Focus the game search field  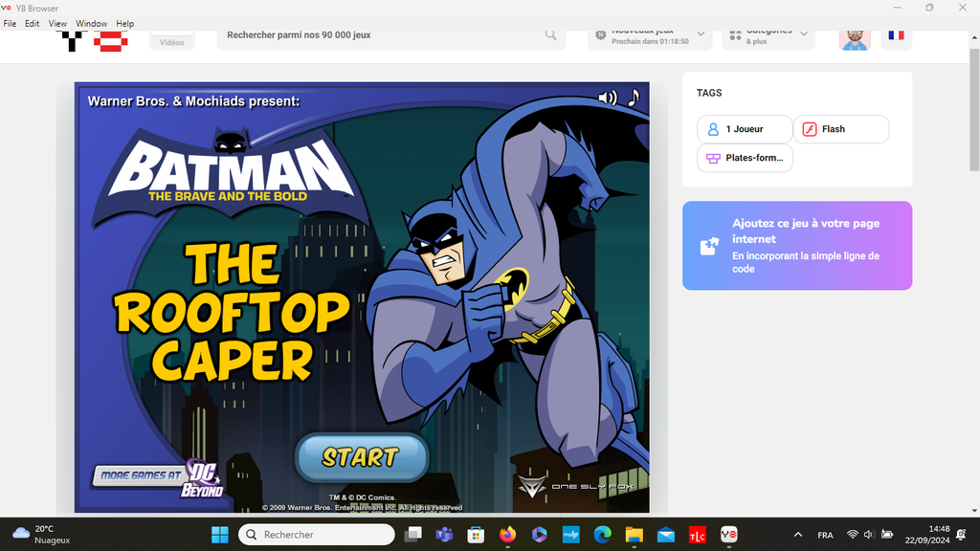click(383, 35)
